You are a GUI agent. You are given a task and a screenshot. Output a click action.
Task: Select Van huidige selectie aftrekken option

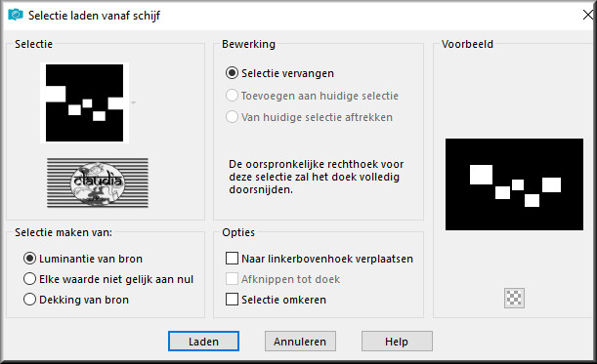click(232, 117)
